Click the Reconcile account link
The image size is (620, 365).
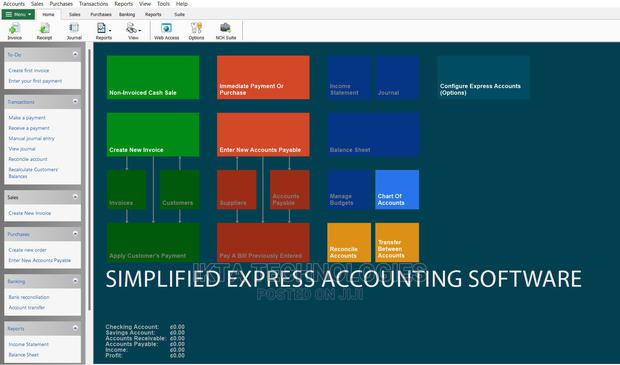coord(28,159)
